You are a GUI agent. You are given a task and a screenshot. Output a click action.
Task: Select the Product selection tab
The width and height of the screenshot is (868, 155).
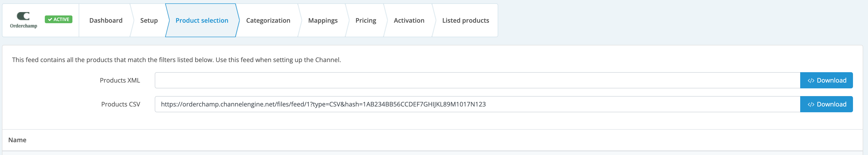coord(202,21)
